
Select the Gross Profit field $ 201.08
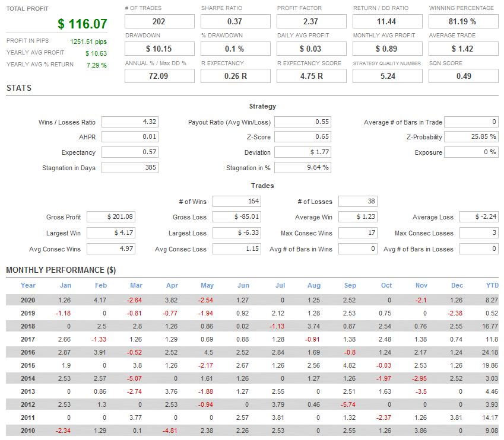click(111, 217)
